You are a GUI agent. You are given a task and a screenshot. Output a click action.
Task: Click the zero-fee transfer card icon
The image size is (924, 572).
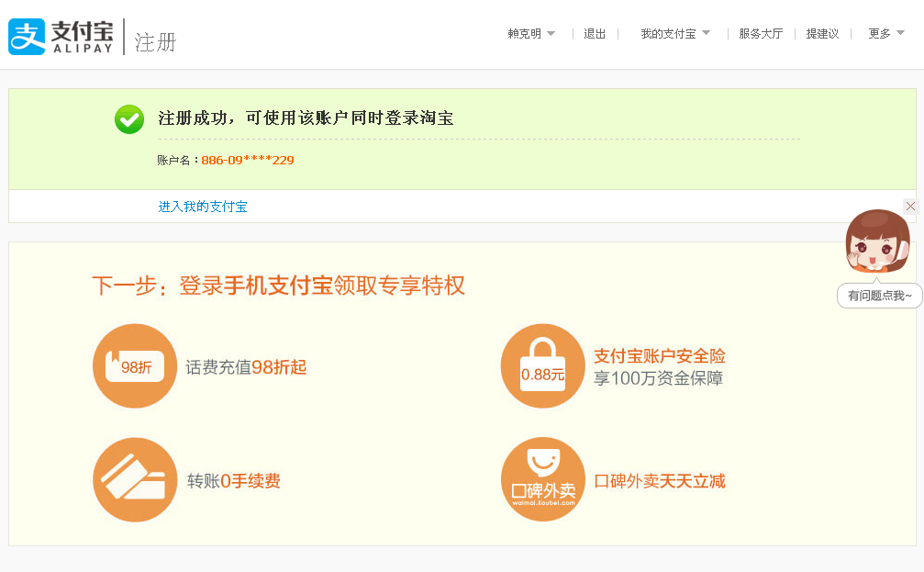(135, 479)
